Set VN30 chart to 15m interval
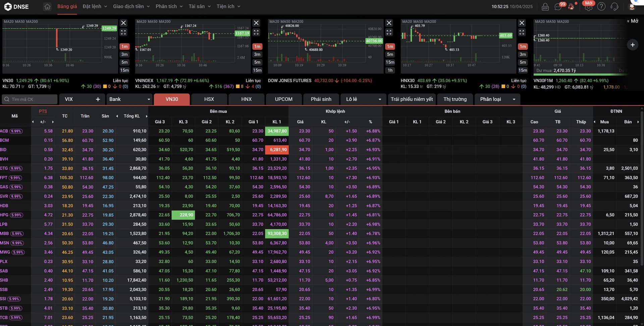 124,70
